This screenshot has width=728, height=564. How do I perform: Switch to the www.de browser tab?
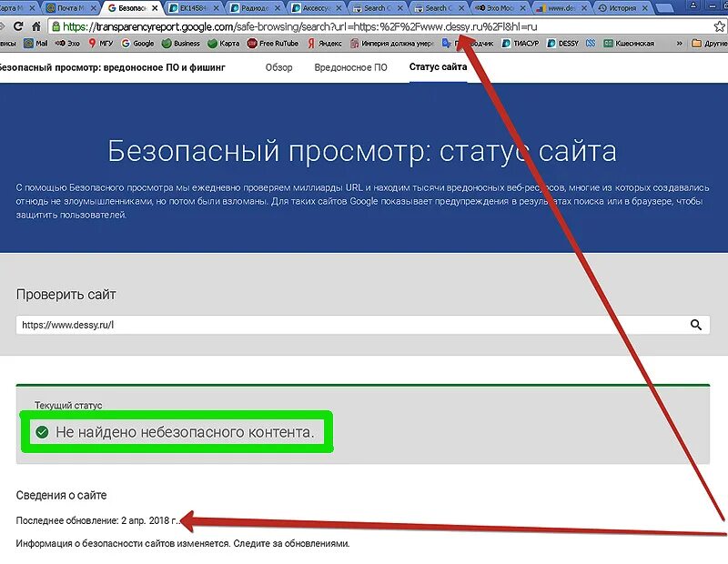(x=561, y=8)
